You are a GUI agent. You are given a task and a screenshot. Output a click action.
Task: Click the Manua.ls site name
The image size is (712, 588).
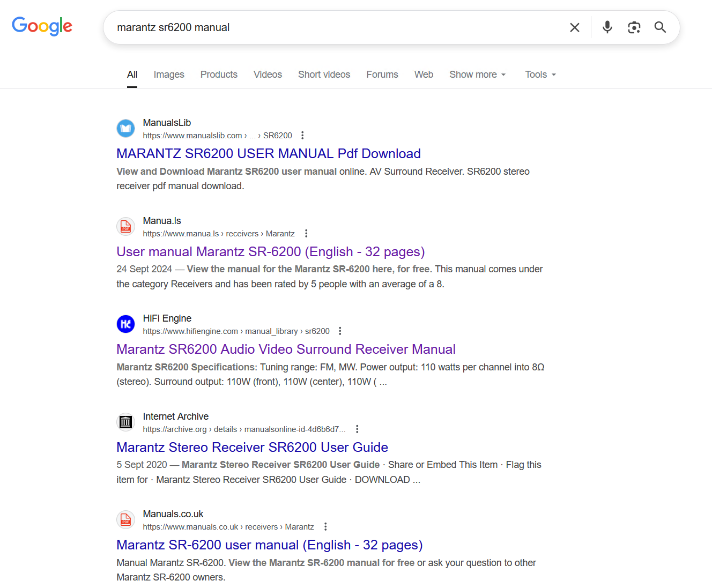pyautogui.click(x=162, y=221)
